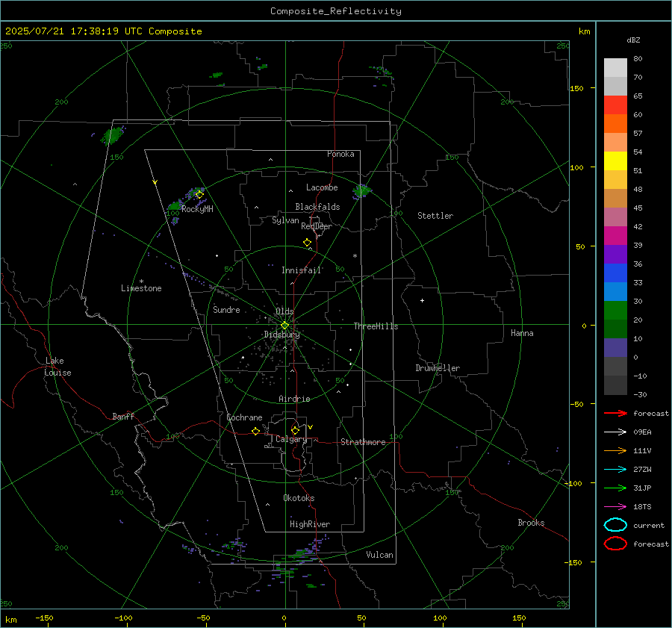
Task: Click the green echo blob right of Lacombe
Action: tap(361, 191)
